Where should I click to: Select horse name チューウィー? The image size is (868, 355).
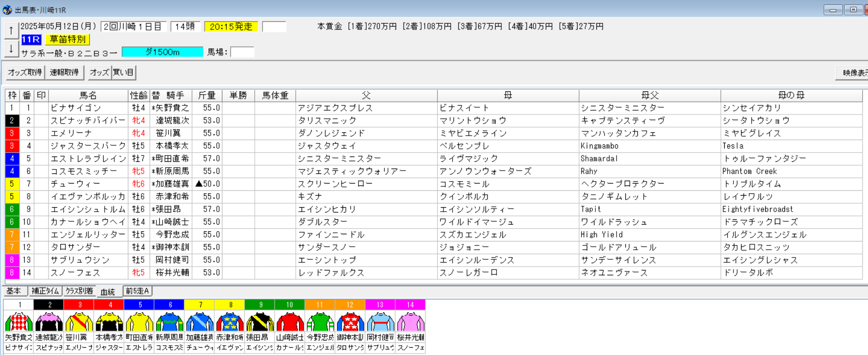point(75,184)
